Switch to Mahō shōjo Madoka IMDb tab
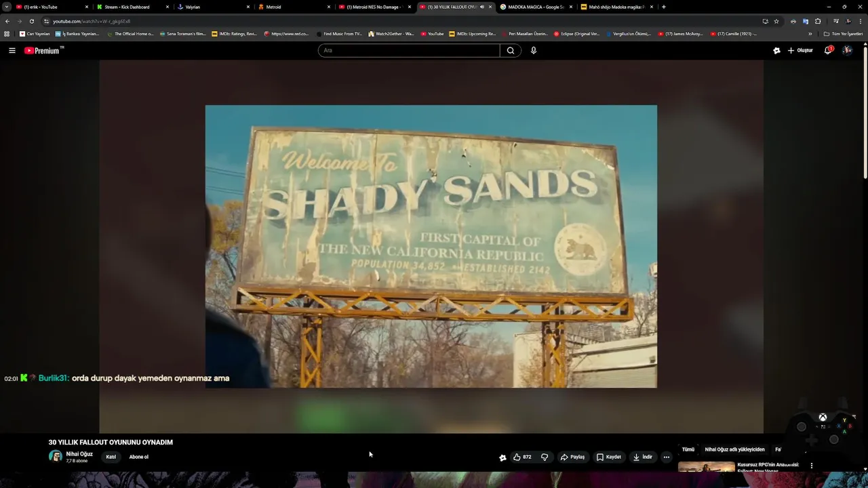This screenshot has height=488, width=868. 616,7
